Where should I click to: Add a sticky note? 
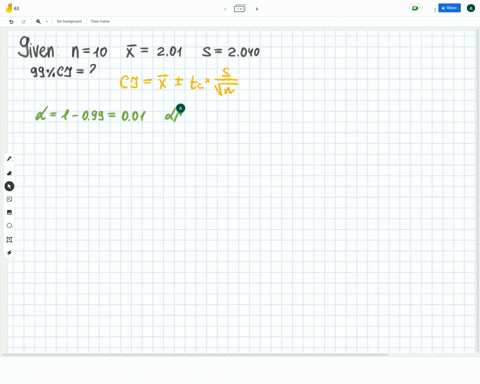point(9,199)
